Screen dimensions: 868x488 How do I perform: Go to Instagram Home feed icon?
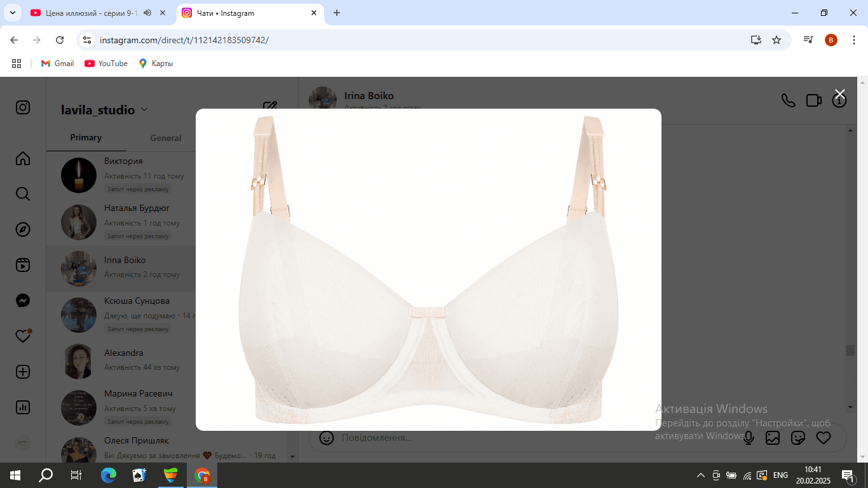[x=23, y=158]
